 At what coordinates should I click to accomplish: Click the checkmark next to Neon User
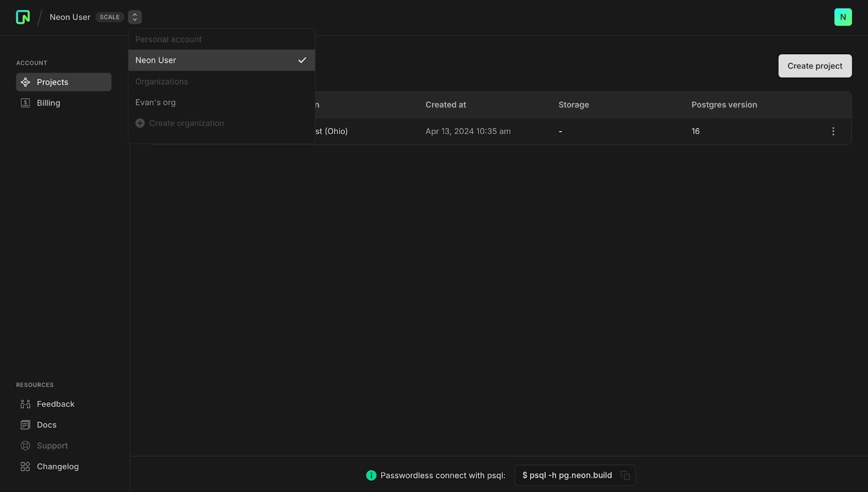pyautogui.click(x=302, y=60)
